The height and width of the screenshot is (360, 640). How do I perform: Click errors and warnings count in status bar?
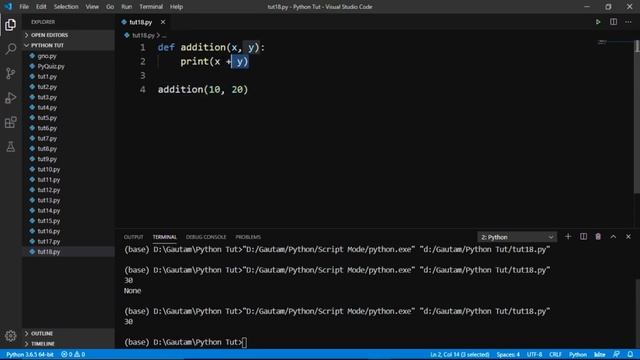click(x=73, y=354)
